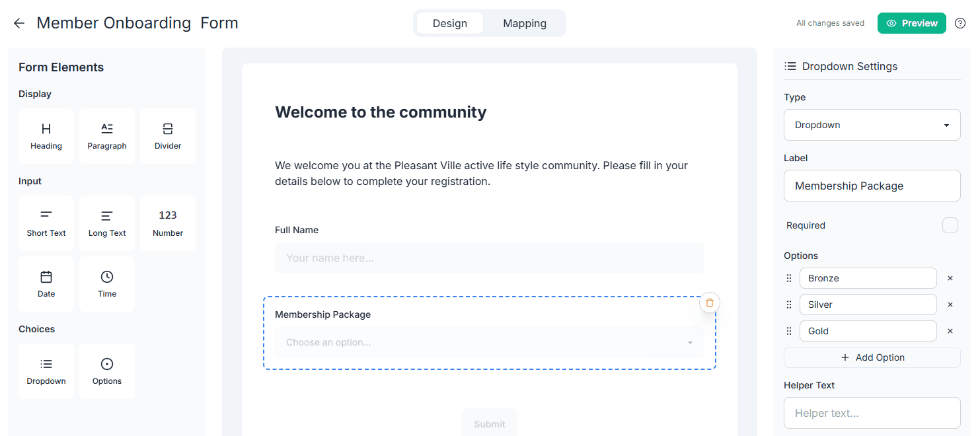Screen dimensions: 980x436
Task: Remove the Silver option
Action: click(x=950, y=304)
